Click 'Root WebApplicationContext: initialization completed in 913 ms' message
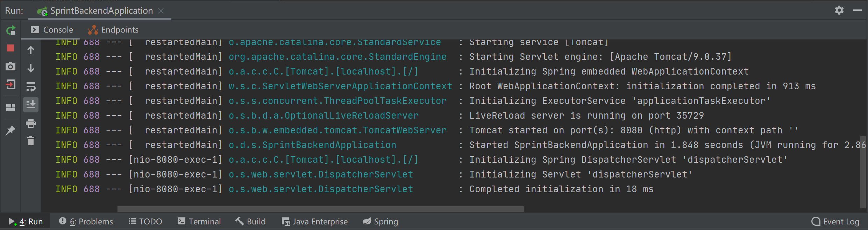The image size is (868, 230). click(x=642, y=86)
